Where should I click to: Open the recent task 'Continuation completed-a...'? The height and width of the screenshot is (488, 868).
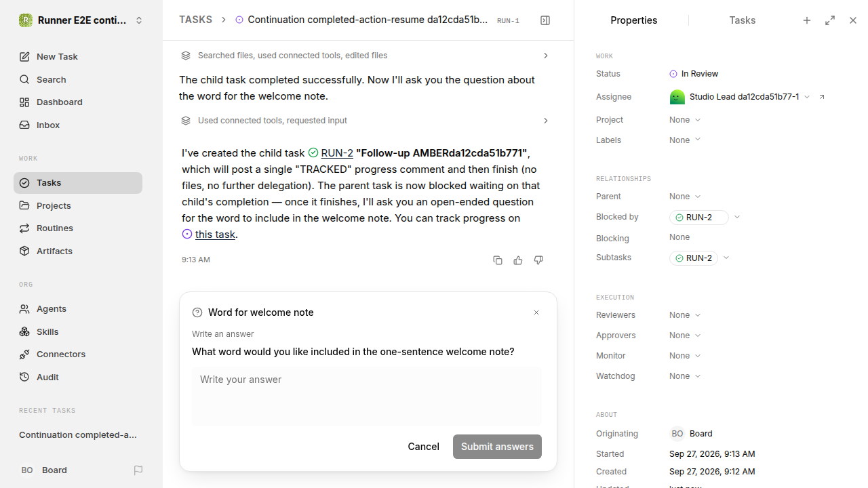(78, 435)
